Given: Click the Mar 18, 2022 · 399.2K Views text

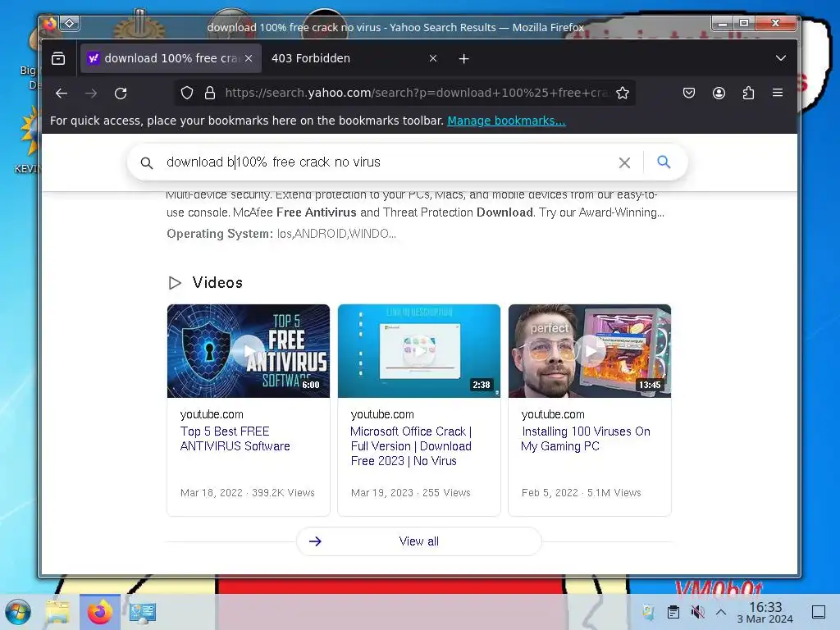Looking at the screenshot, I should pos(248,493).
